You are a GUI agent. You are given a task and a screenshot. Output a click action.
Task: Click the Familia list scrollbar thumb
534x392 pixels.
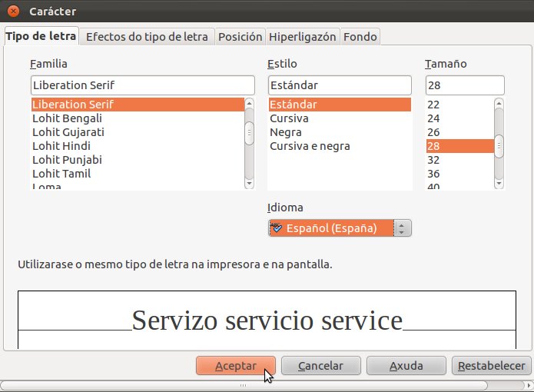coord(249,133)
